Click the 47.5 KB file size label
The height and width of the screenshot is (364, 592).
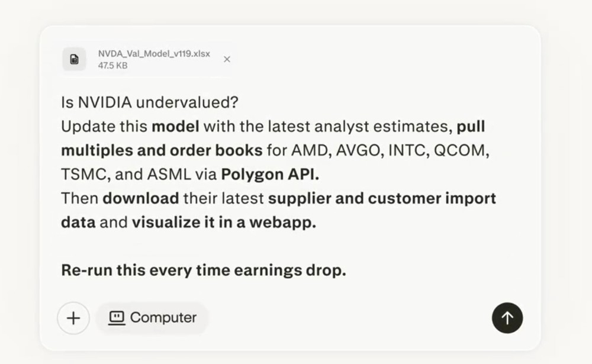112,66
